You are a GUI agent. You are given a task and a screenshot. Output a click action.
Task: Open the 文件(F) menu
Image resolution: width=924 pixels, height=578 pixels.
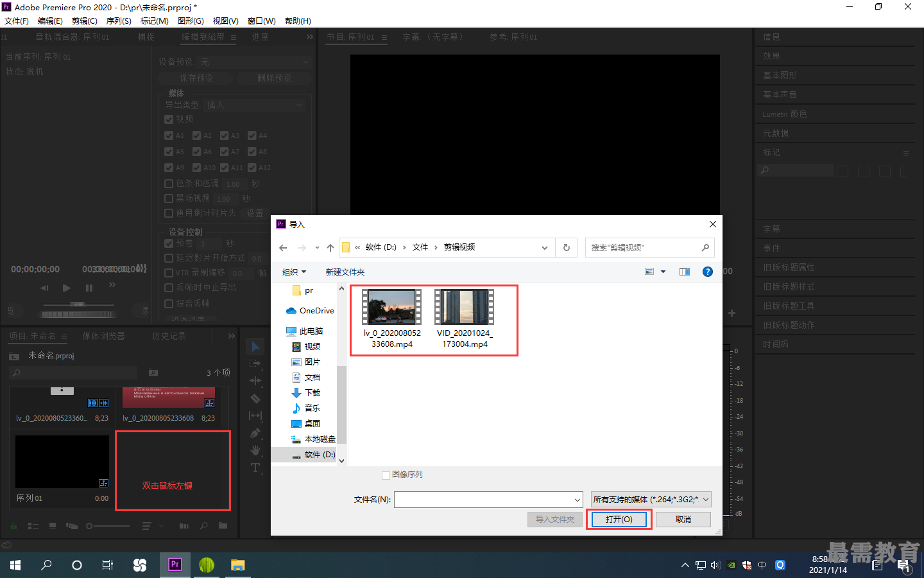click(17, 21)
